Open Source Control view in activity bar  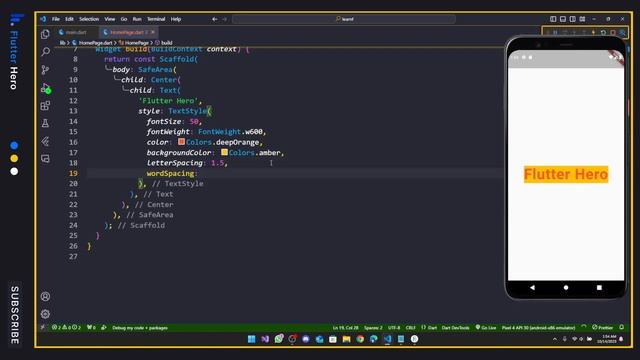[x=45, y=70]
